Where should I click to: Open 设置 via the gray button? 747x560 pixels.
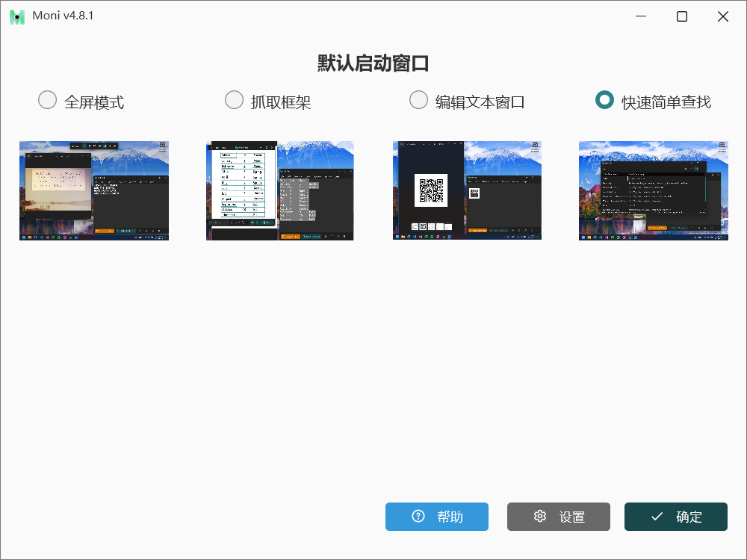click(x=558, y=517)
